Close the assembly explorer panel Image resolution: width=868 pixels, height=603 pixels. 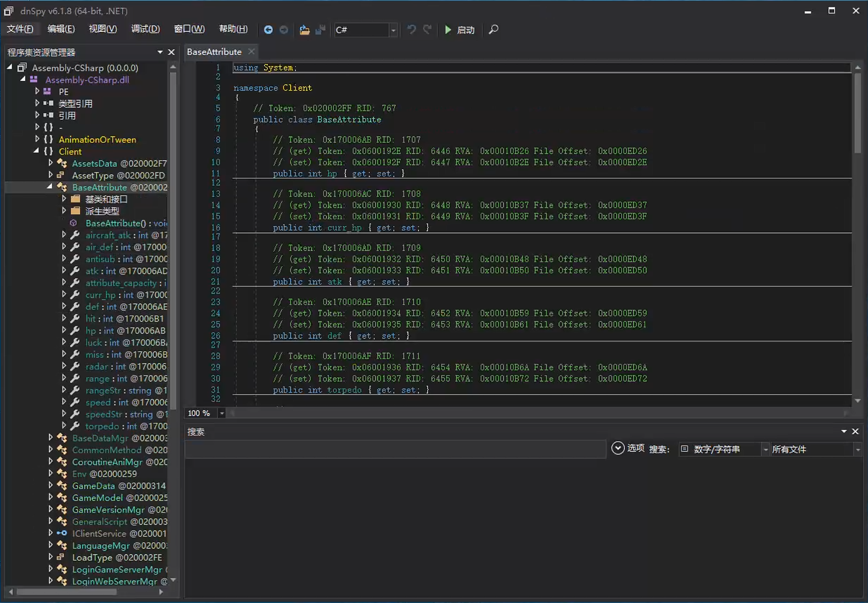pyautogui.click(x=171, y=52)
